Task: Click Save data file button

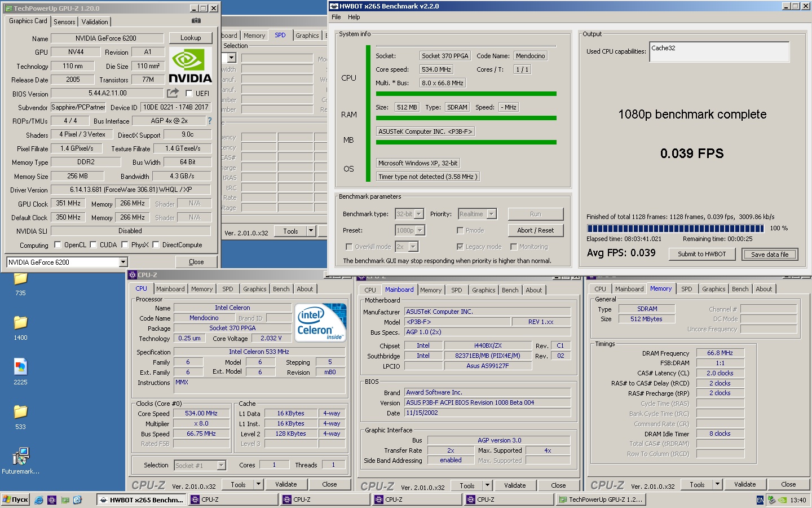Action: point(770,255)
